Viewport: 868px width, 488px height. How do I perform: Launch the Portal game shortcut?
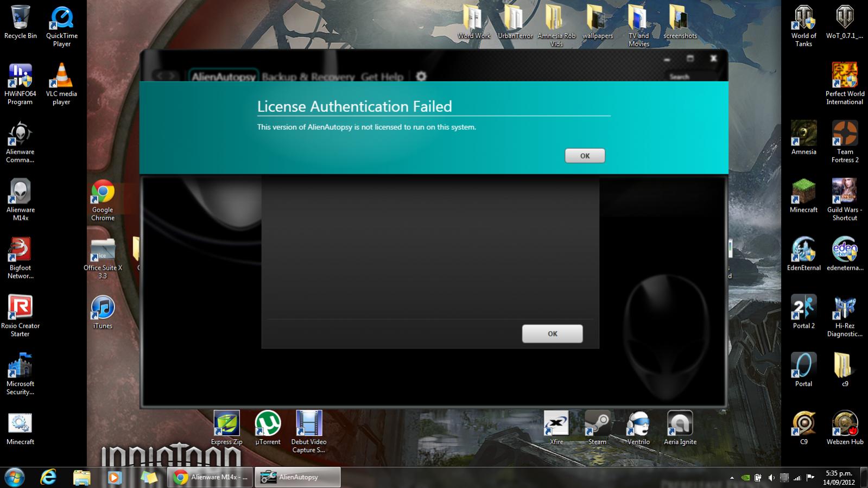coord(803,371)
